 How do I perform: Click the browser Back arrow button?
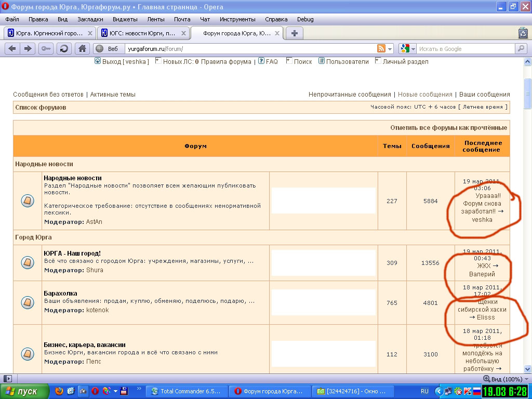(12, 48)
